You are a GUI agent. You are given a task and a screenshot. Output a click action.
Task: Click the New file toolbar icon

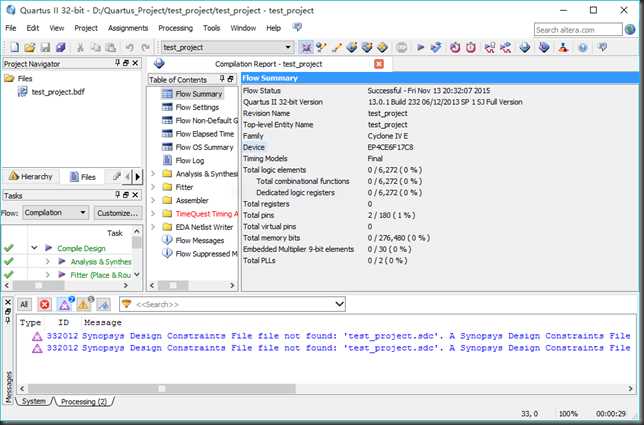(x=14, y=47)
